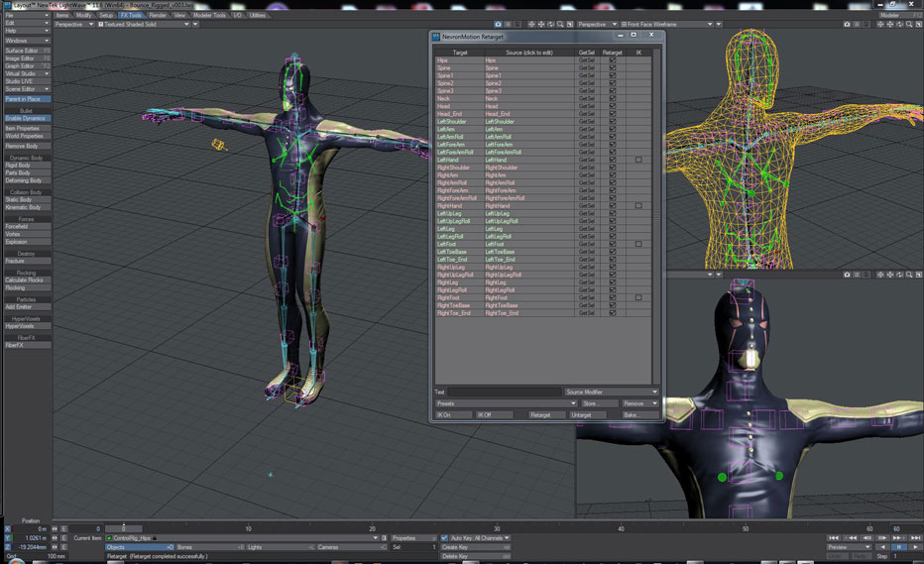Toggle the Retarget checkbox for Hips row
This screenshot has height=564, width=924.
pyautogui.click(x=613, y=60)
